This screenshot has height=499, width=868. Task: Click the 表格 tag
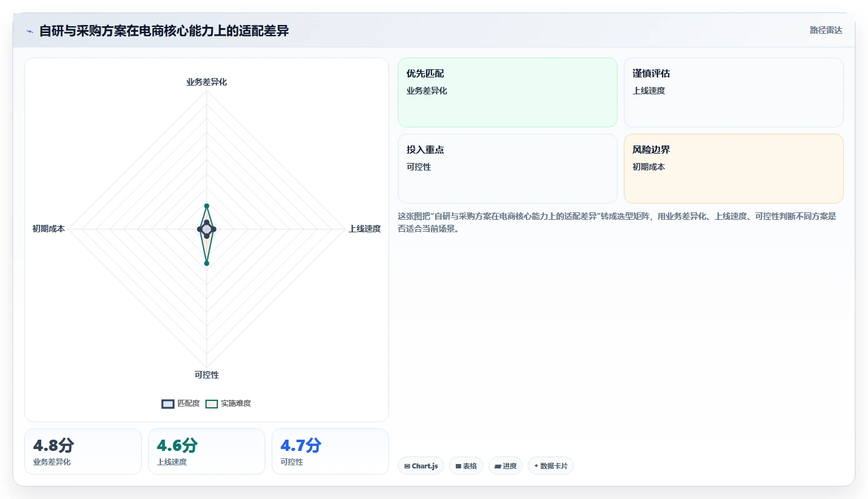coord(466,466)
